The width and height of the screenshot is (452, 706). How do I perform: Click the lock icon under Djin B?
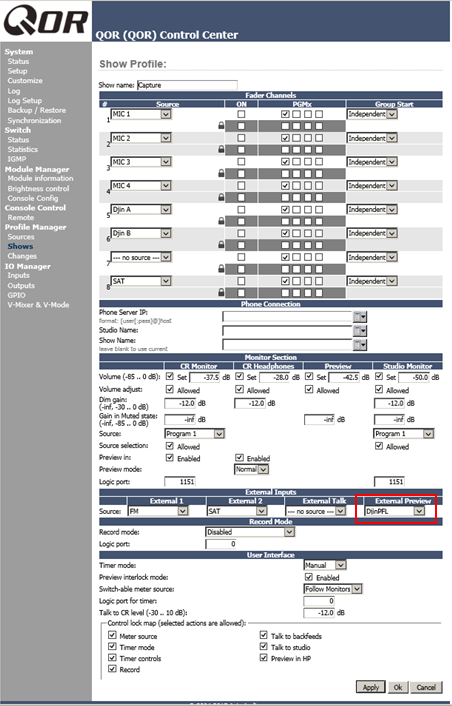[x=221, y=244]
